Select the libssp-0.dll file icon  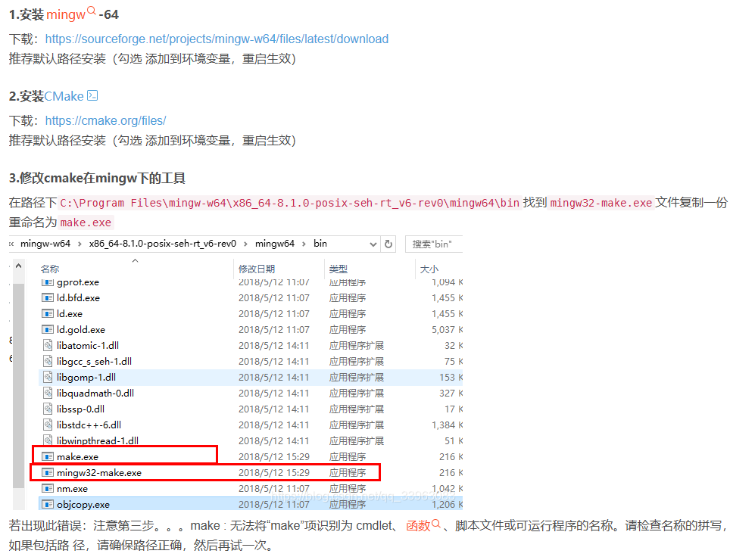point(48,409)
